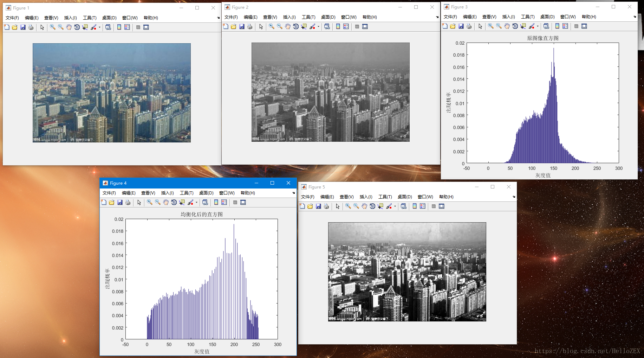This screenshot has height=358, width=644.
Task: Enable Zoom In mode in Figure 1
Action: pos(53,27)
